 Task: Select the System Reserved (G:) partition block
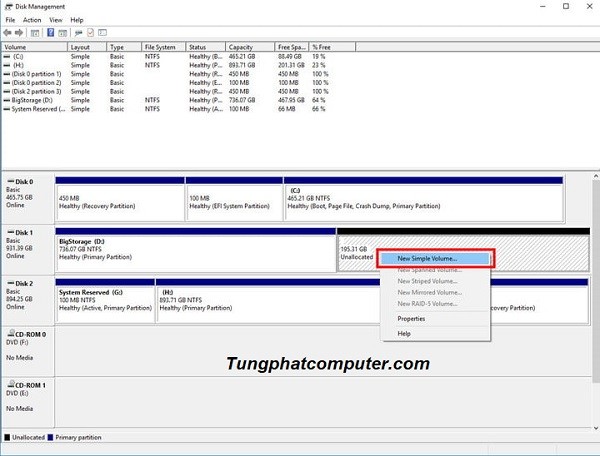[105, 301]
